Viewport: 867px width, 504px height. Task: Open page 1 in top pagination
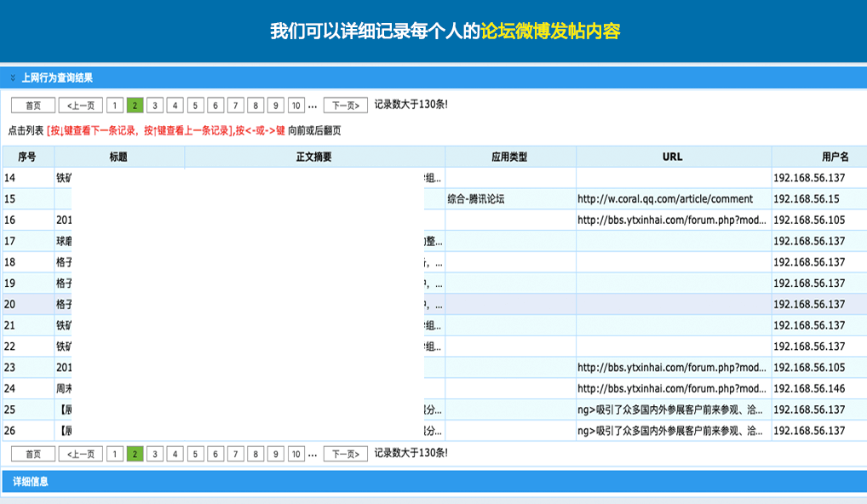pyautogui.click(x=114, y=105)
